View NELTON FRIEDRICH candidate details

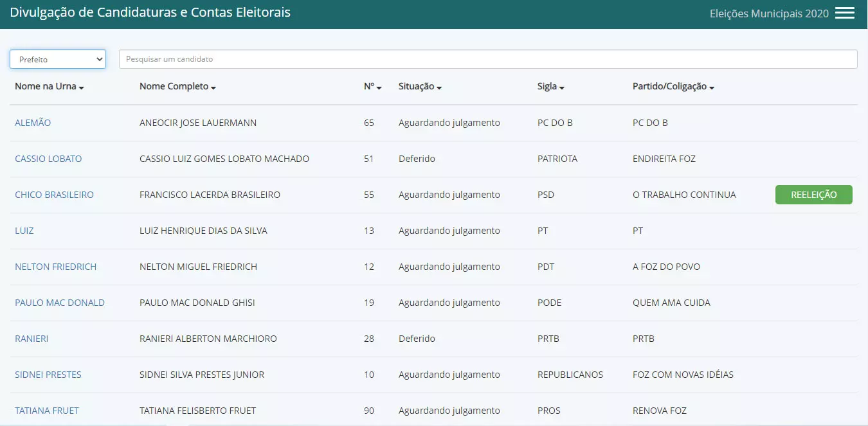click(x=55, y=267)
